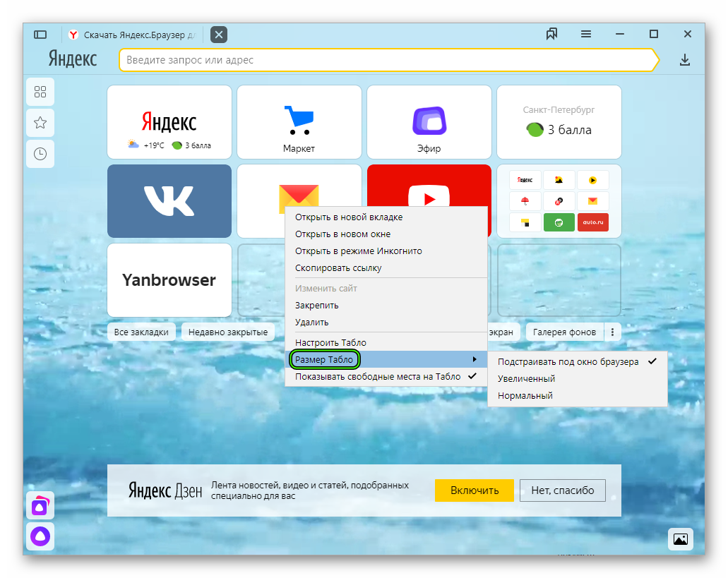This screenshot has width=728, height=578.
Task: Click the green icon in folder tile
Action: [x=559, y=222]
